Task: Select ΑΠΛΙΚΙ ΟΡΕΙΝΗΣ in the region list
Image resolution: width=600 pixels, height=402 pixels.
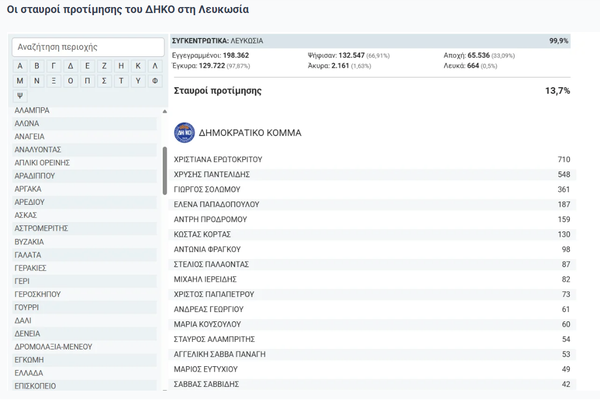Action: pos(85,163)
